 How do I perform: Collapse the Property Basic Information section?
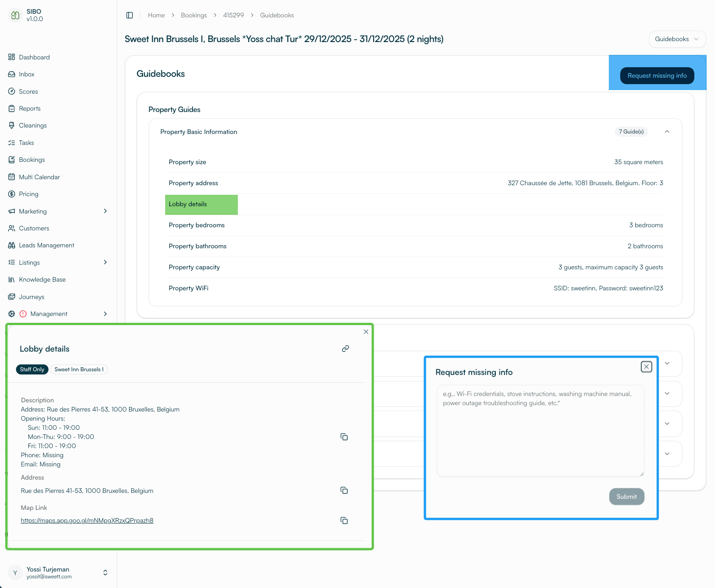(667, 131)
